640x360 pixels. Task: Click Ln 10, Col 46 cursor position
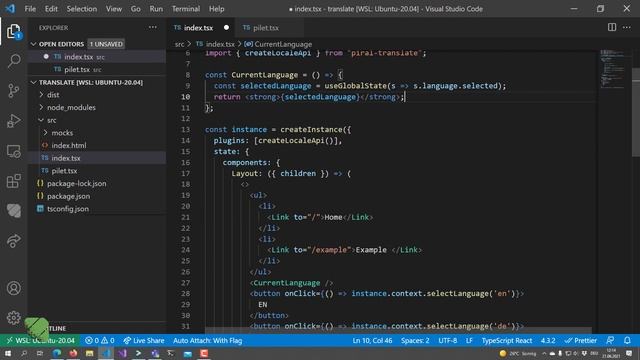click(x=372, y=340)
